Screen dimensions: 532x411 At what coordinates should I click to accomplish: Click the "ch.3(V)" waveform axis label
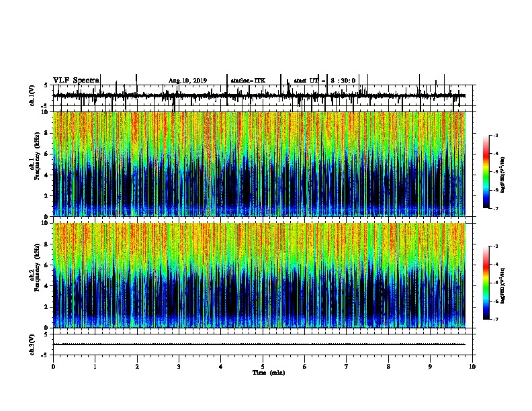32,345
